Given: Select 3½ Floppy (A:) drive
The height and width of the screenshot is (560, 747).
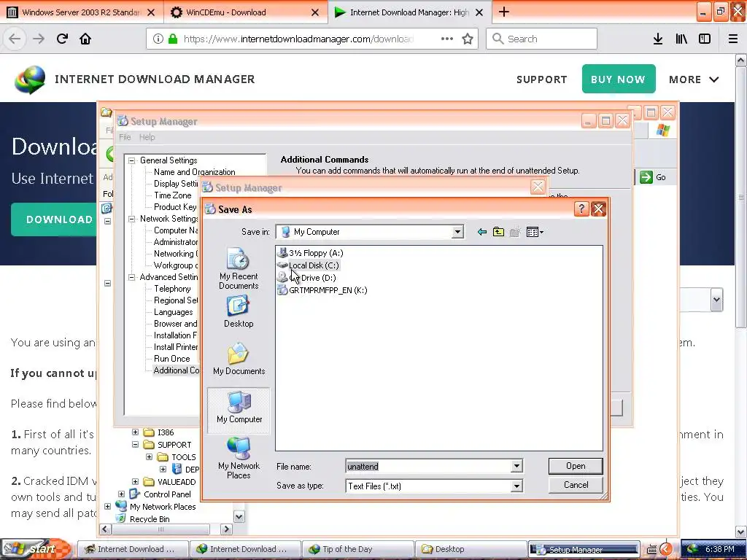Looking at the screenshot, I should pos(311,253).
